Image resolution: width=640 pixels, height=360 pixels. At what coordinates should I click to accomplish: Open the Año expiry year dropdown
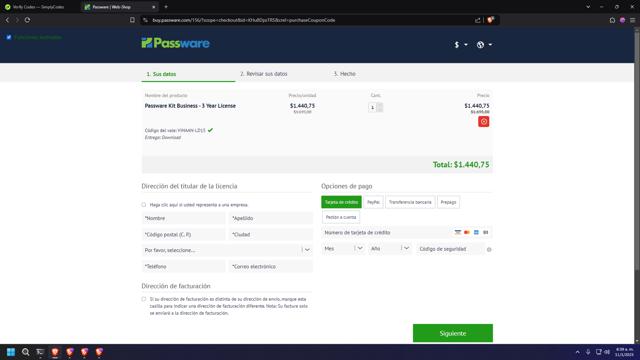click(x=390, y=248)
